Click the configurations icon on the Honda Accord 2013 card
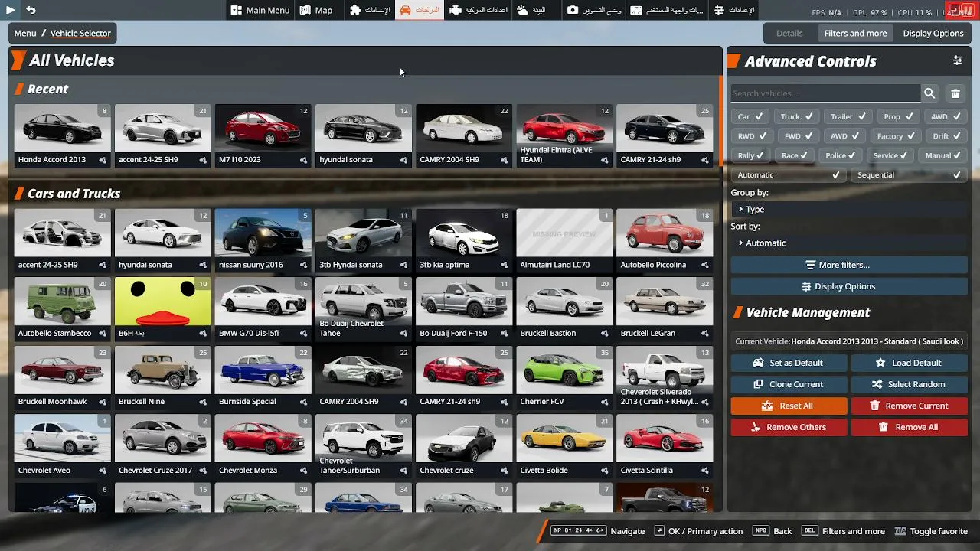 (103, 161)
